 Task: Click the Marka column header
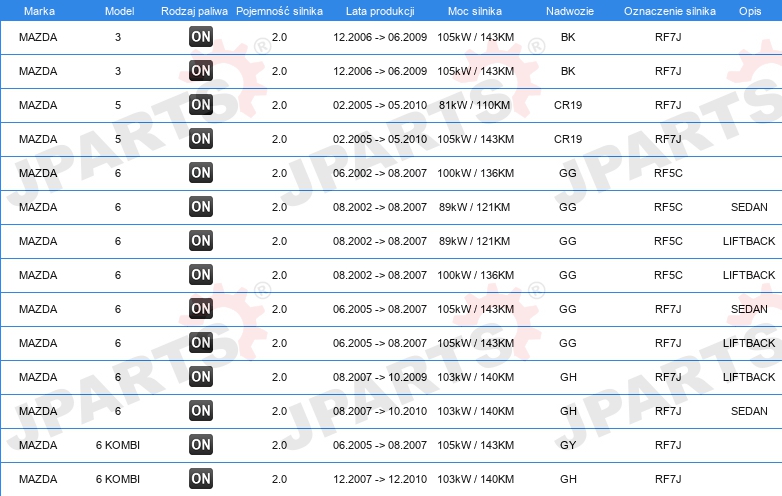click(x=39, y=11)
